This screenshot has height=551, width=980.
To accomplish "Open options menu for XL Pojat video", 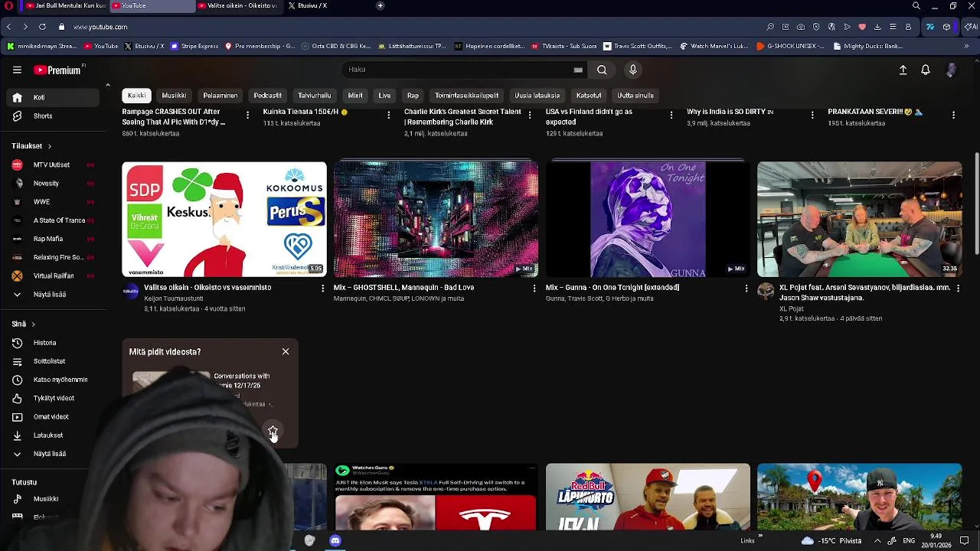I will (x=958, y=289).
